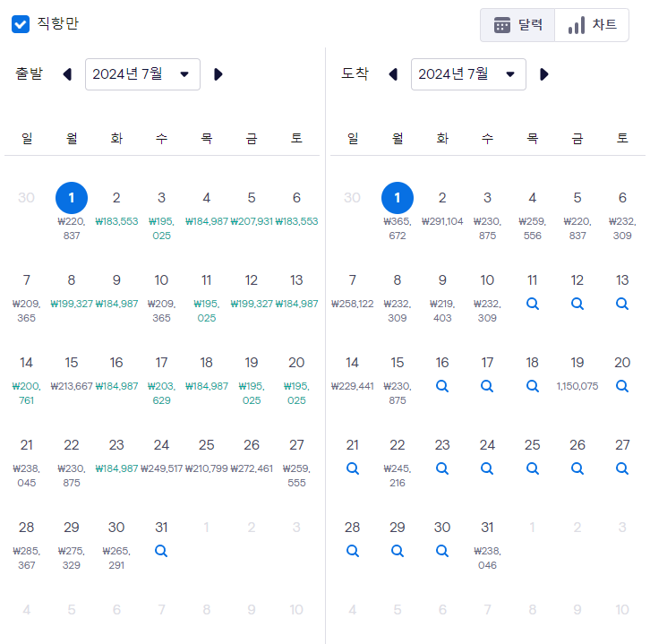Search price for arrival date 26

[x=577, y=468]
